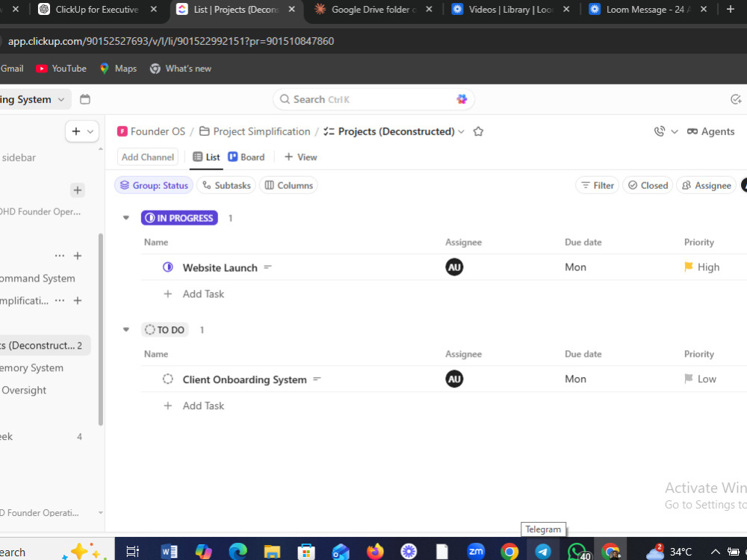Expand the bottom workspace switcher arrow
The height and width of the screenshot is (560, 747).
(100, 513)
